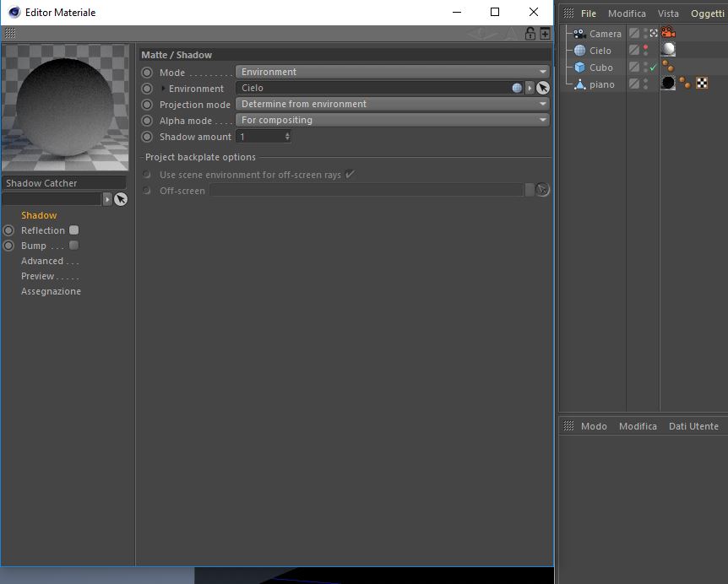The width and height of the screenshot is (728, 584).
Task: Open the Modo menu in Attribute Manager
Action: [594, 426]
